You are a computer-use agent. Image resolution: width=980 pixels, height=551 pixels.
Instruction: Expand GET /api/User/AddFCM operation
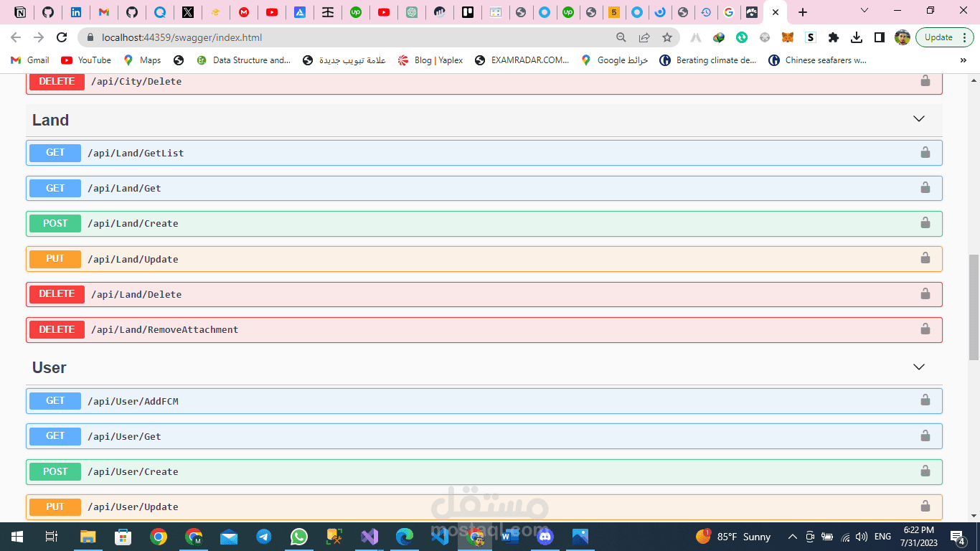point(484,401)
